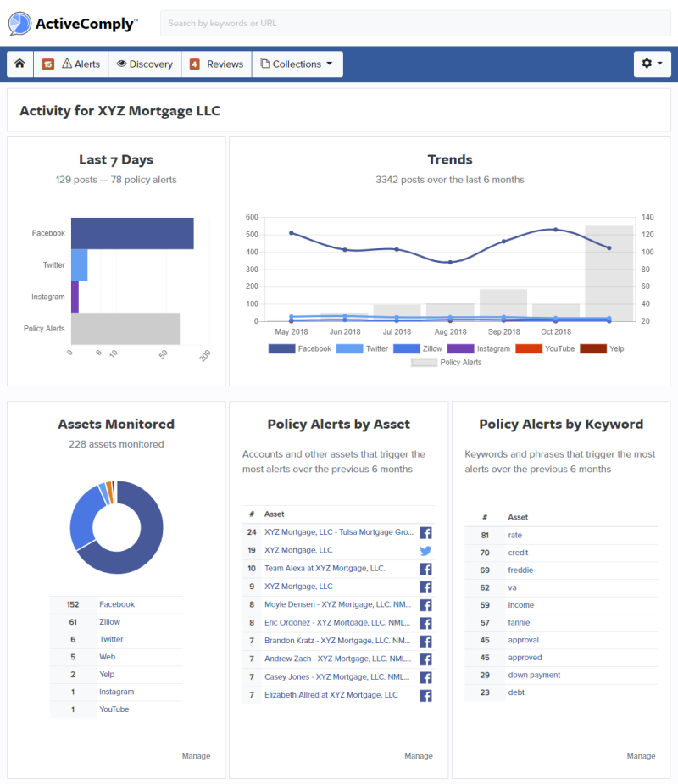
Task: Click Facebook icon beside Casey Jones row
Action: click(425, 677)
